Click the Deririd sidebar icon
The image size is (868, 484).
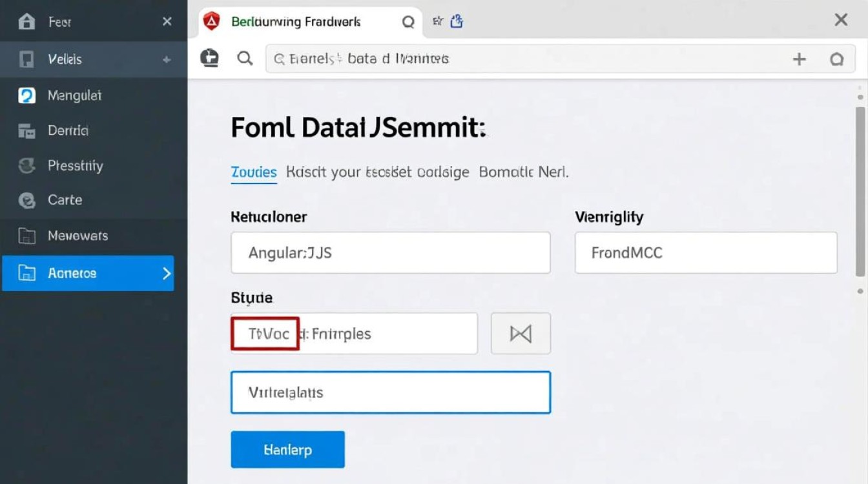[x=26, y=131]
